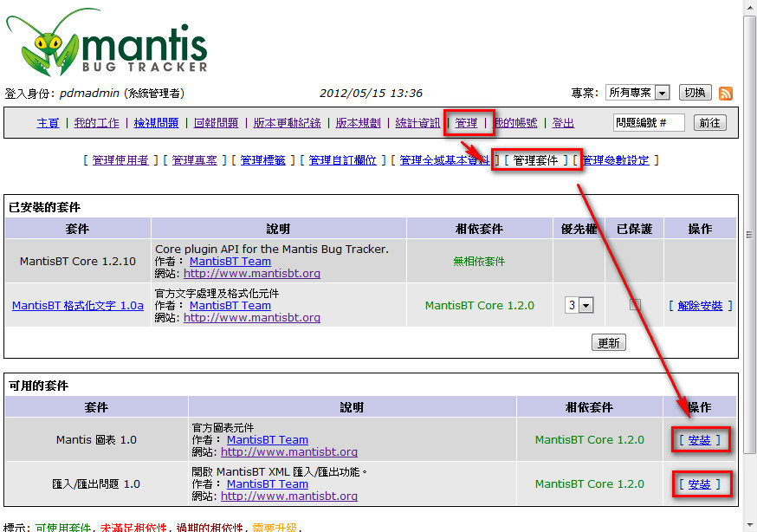Open 我的工作 menu item
The image size is (757, 532).
96,123
